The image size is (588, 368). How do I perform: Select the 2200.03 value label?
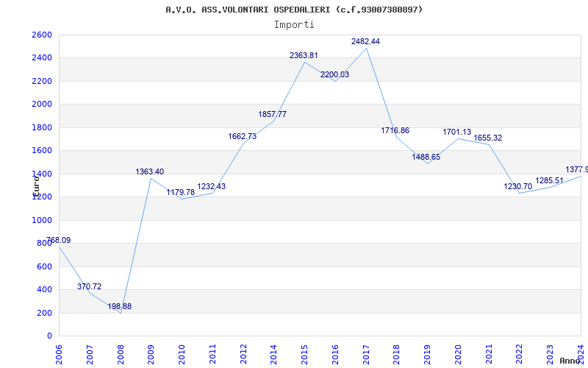click(334, 74)
